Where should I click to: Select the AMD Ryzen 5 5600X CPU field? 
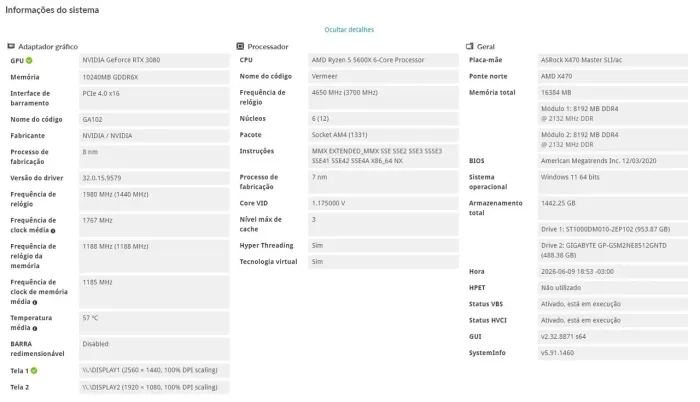(x=383, y=60)
